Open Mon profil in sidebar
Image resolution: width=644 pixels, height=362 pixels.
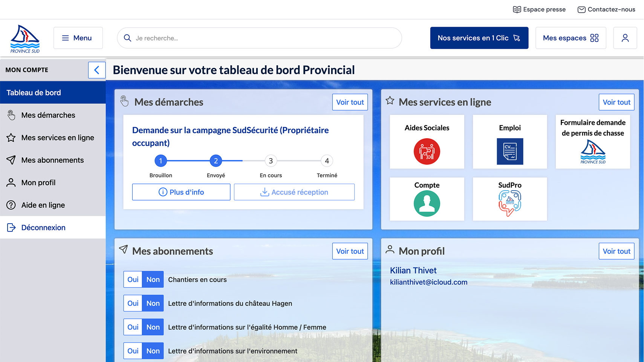coord(53,183)
